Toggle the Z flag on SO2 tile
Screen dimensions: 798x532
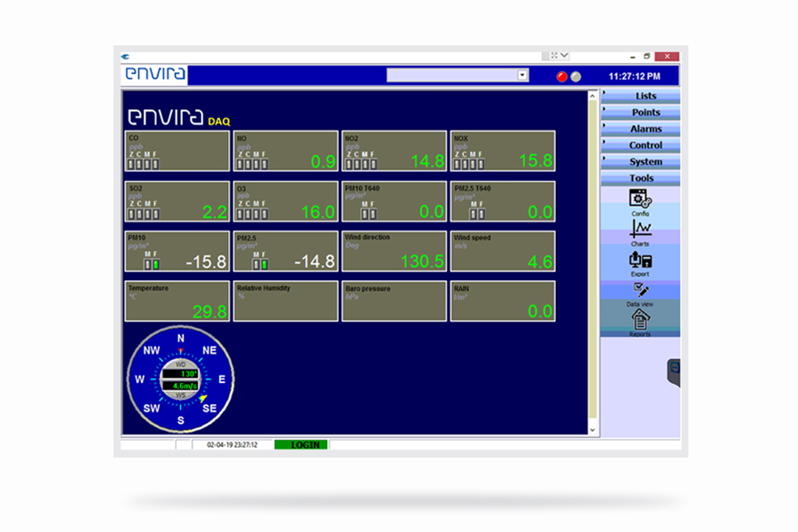(x=132, y=215)
